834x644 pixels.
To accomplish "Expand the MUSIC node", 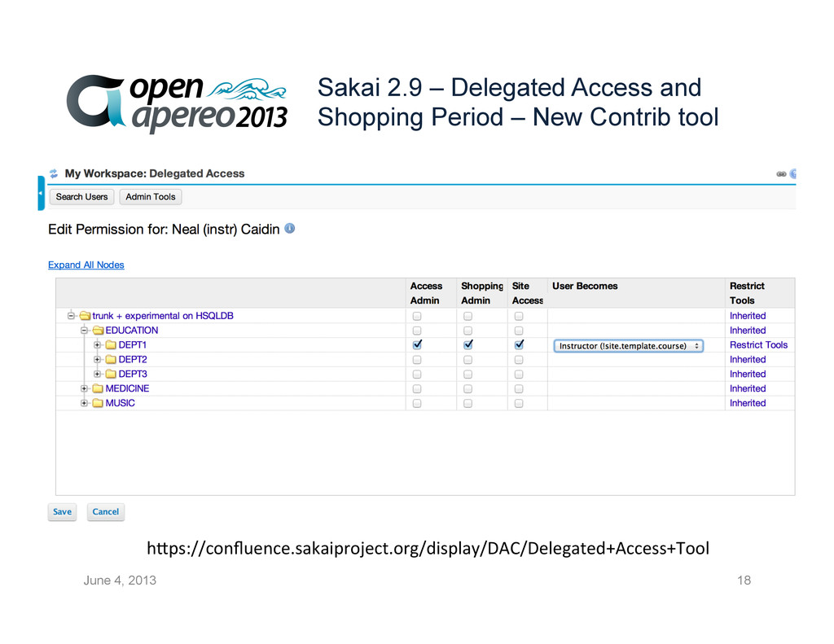I will pyautogui.click(x=84, y=403).
